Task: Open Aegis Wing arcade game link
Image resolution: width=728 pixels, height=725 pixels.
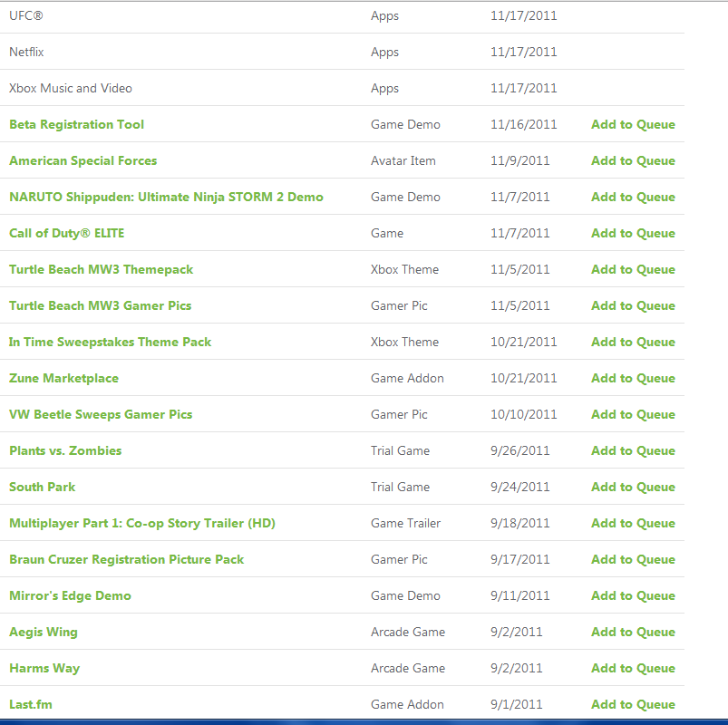Action: [x=44, y=632]
